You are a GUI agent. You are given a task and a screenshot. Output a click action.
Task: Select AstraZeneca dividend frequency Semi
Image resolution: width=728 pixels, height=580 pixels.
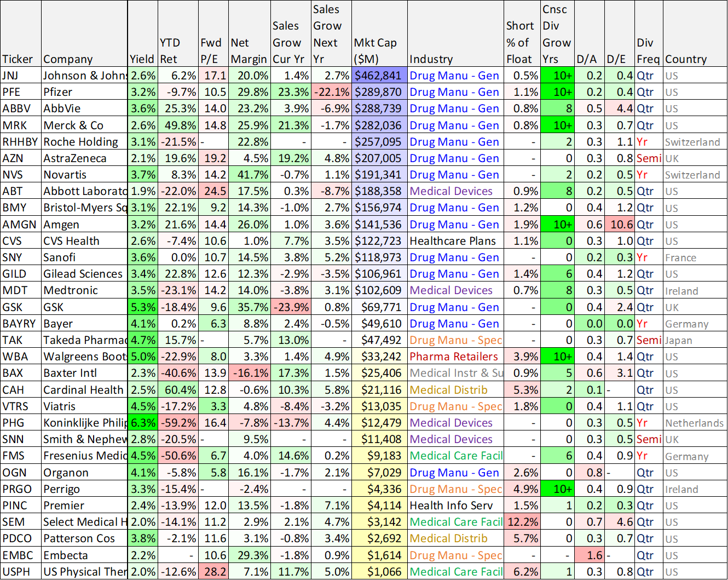point(649,158)
